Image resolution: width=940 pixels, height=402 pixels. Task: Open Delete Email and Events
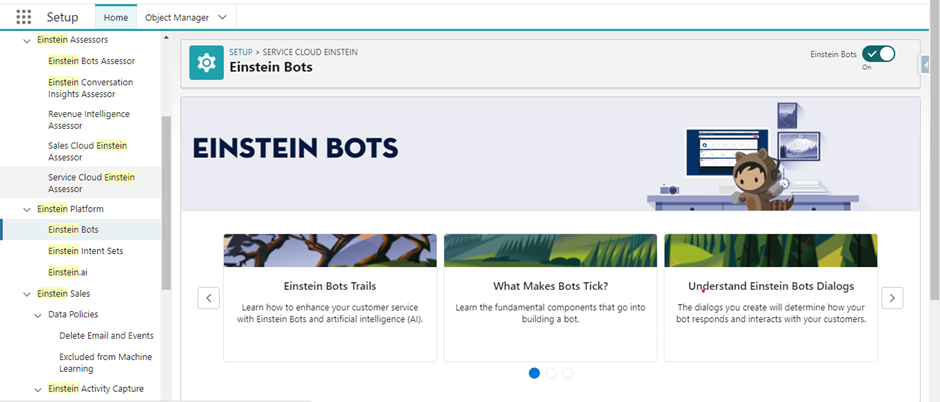pyautogui.click(x=106, y=335)
